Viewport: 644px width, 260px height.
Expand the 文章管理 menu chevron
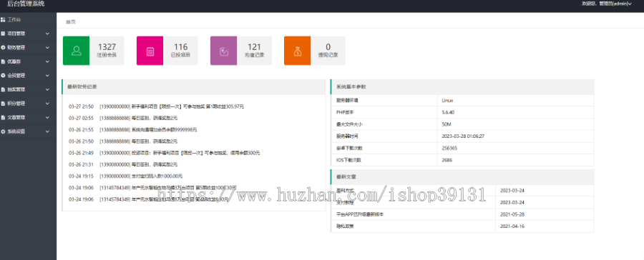47,117
